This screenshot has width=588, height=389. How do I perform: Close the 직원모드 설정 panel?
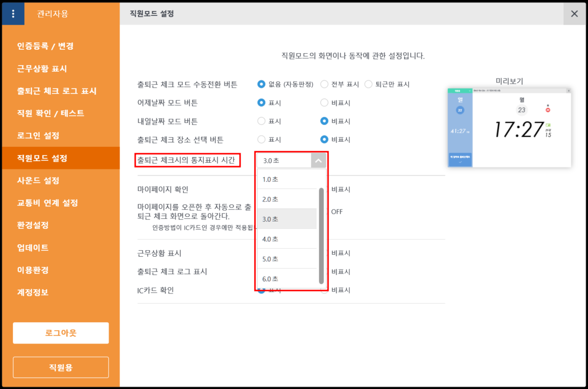coord(574,13)
